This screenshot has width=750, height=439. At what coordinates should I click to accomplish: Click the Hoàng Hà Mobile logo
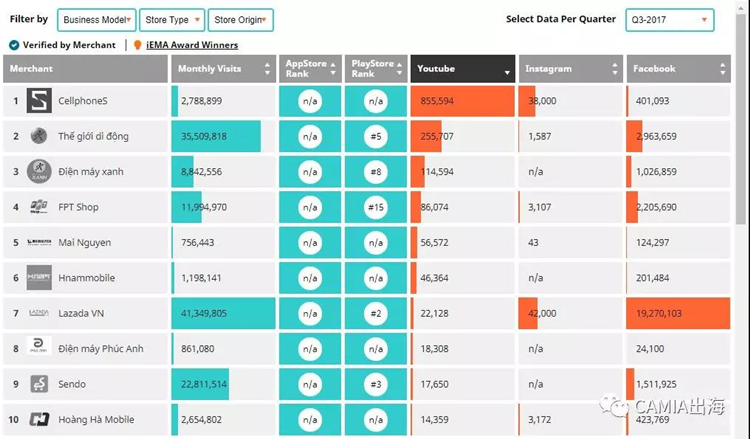click(39, 419)
